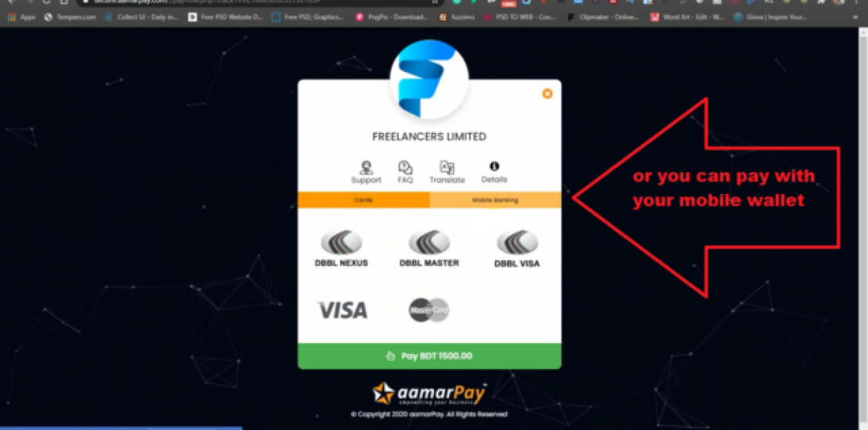Open the Tempees.com bookmark
The height and width of the screenshot is (430, 868).
pos(70,17)
